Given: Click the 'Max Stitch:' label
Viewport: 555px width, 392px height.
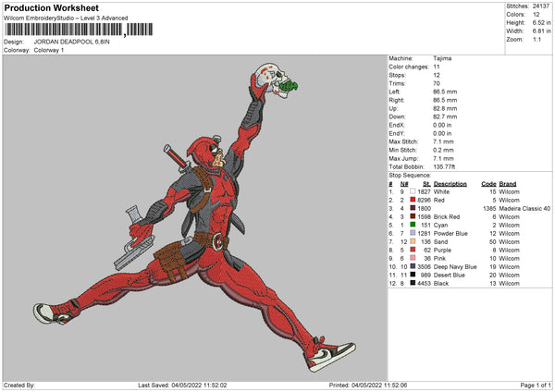Looking at the screenshot, I should coord(403,141).
